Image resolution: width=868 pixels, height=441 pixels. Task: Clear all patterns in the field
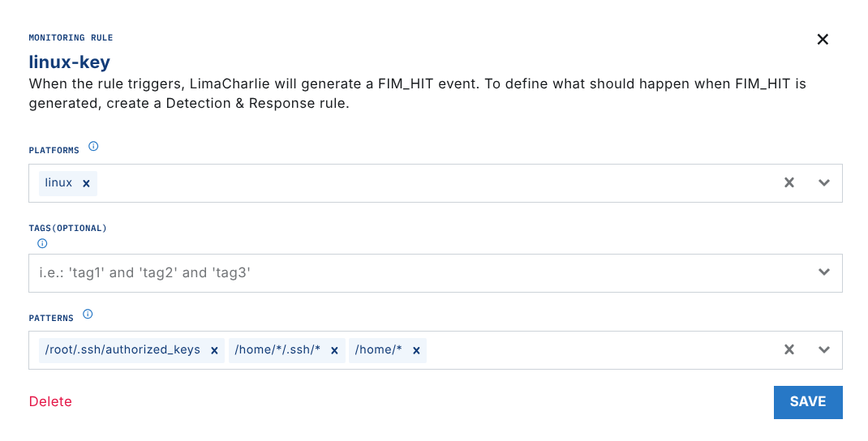coord(789,350)
